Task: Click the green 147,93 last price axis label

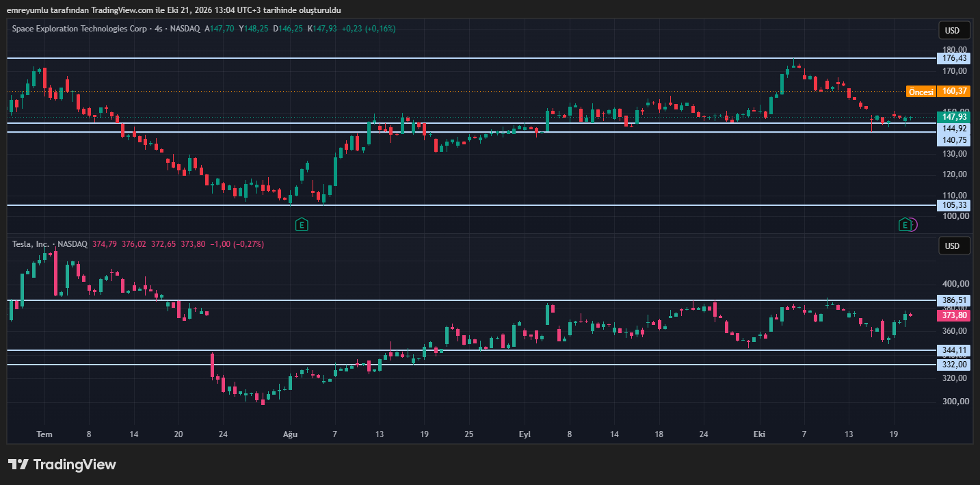Action: [x=954, y=117]
